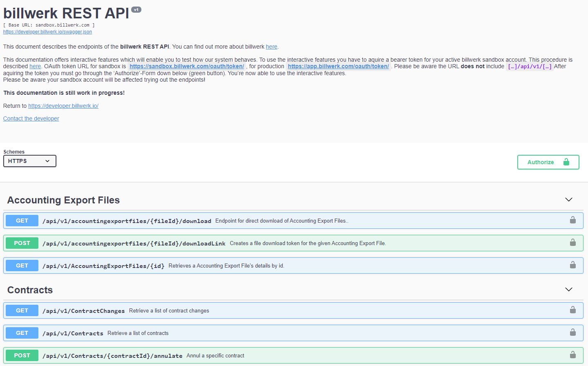Click the Accounting Export Files heading
588x366 pixels.
point(64,200)
